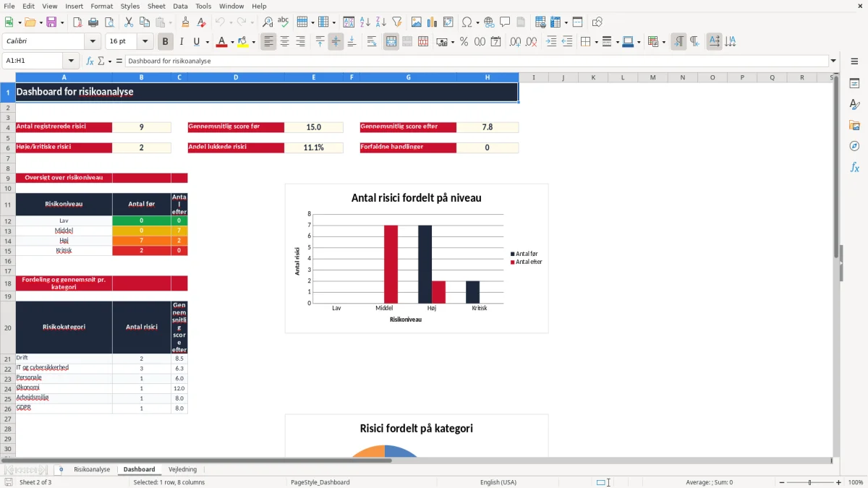
Task: Click the Sum formula icon
Action: pos(101,61)
